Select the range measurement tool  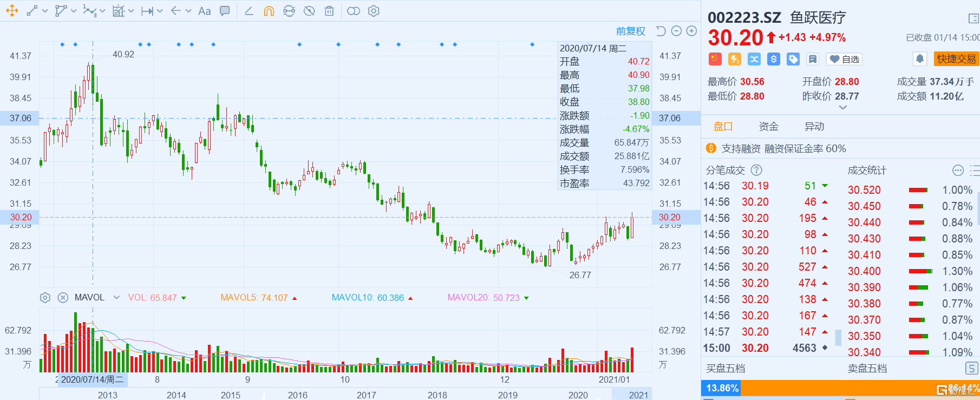pos(147,10)
